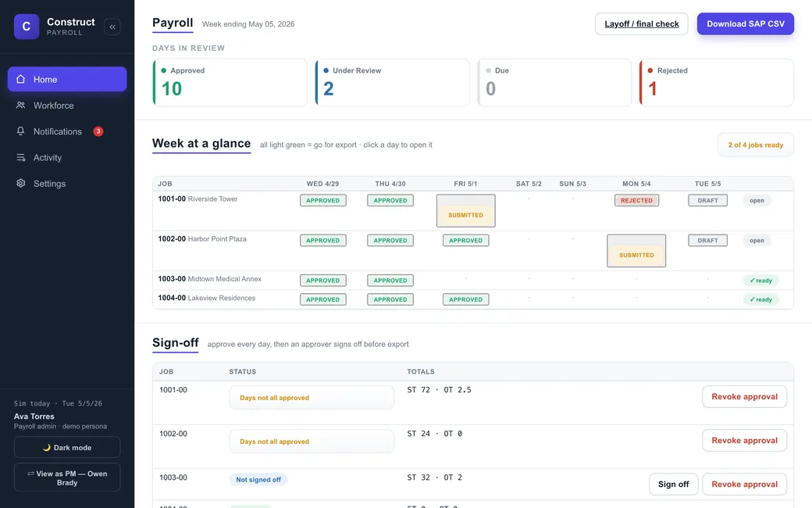Revoke approval for job 1002-00

(744, 441)
